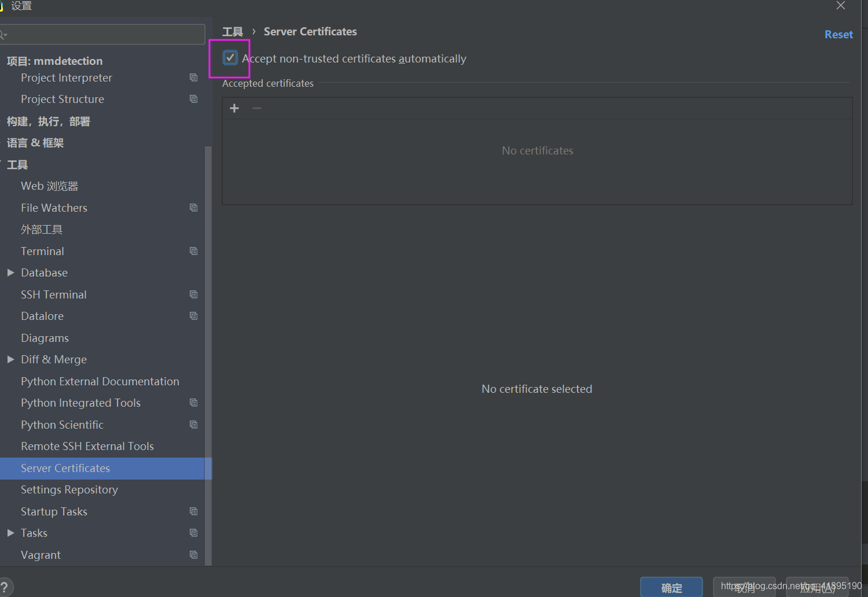Screen dimensions: 868x597
Task: Open Settings Repository page
Action: click(x=69, y=489)
